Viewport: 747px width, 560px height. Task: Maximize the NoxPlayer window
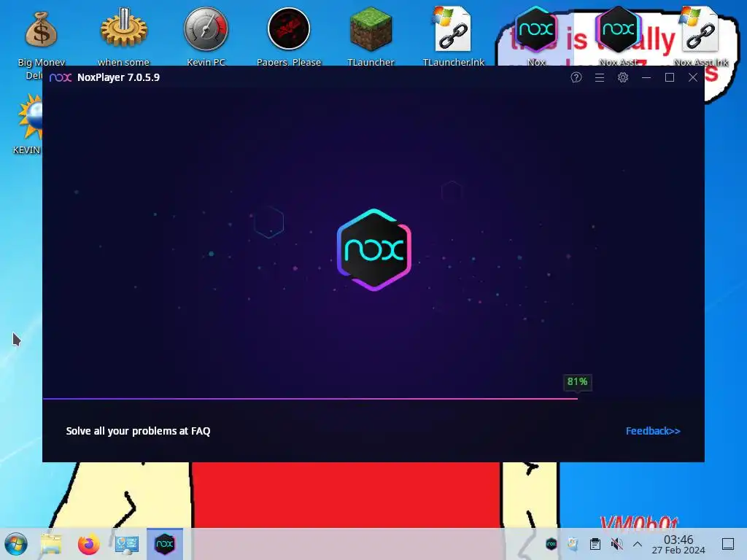pos(670,77)
